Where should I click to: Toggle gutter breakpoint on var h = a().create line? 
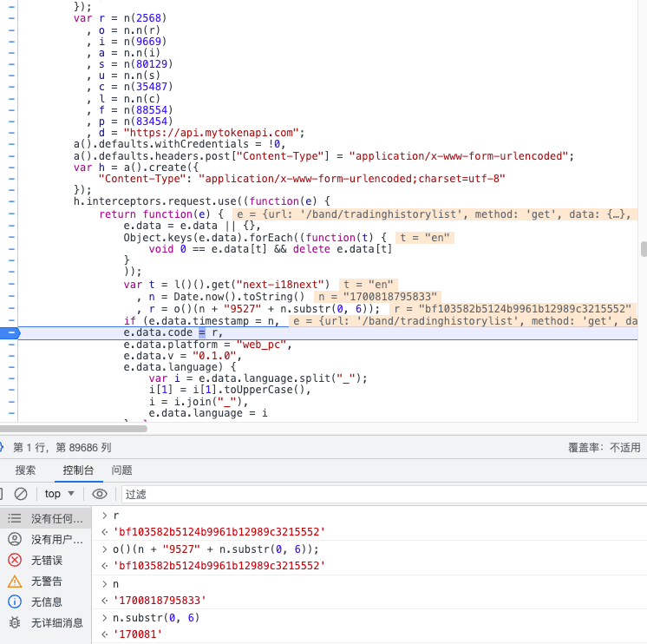10,168
